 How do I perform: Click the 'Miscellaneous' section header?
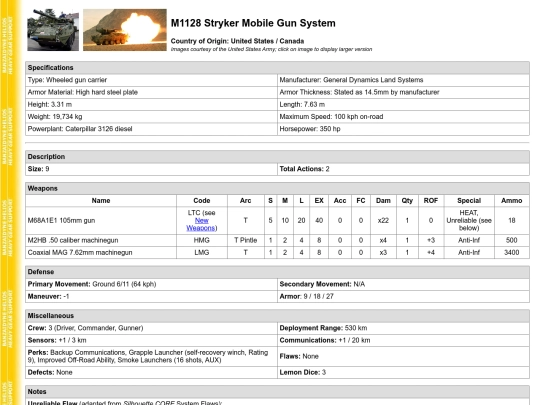pyautogui.click(x=277, y=316)
